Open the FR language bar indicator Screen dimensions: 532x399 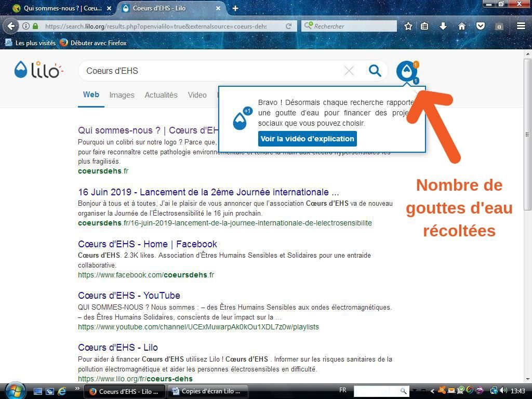coord(343,390)
